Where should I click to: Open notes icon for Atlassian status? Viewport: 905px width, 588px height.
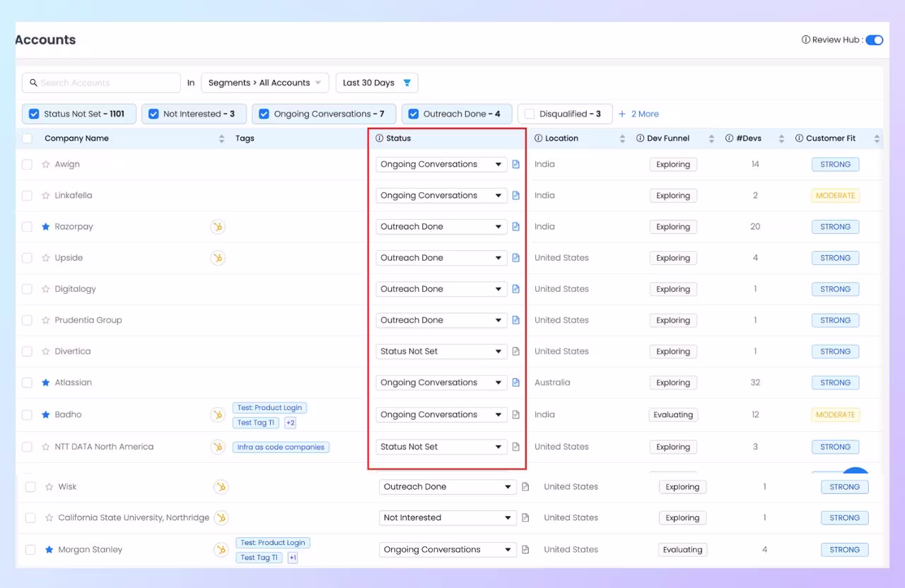click(516, 382)
